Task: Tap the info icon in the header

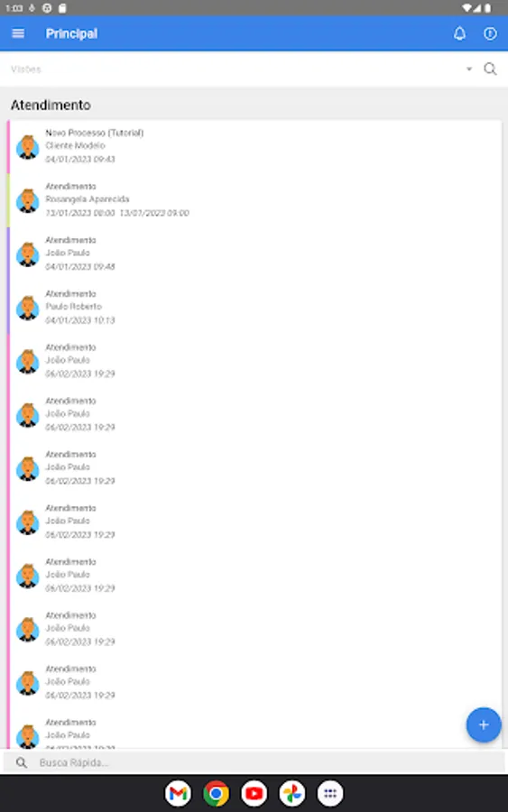Action: click(x=490, y=33)
